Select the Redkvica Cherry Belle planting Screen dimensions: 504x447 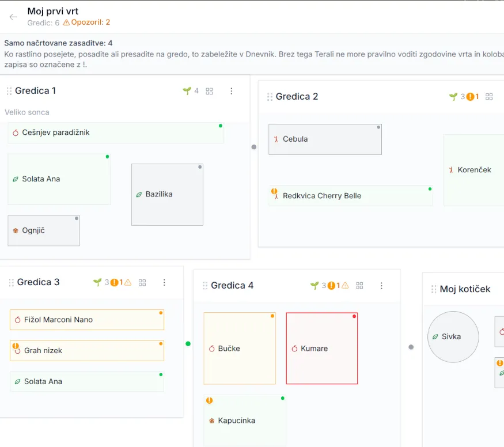pyautogui.click(x=351, y=196)
